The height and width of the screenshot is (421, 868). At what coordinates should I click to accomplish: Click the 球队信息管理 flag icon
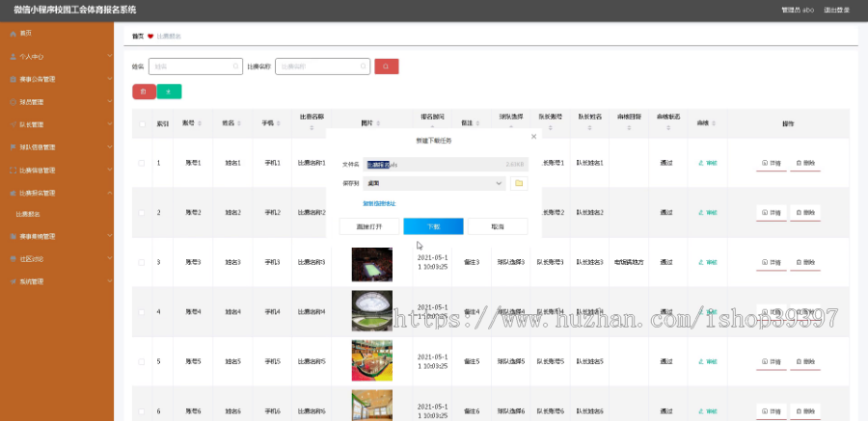coord(14,147)
